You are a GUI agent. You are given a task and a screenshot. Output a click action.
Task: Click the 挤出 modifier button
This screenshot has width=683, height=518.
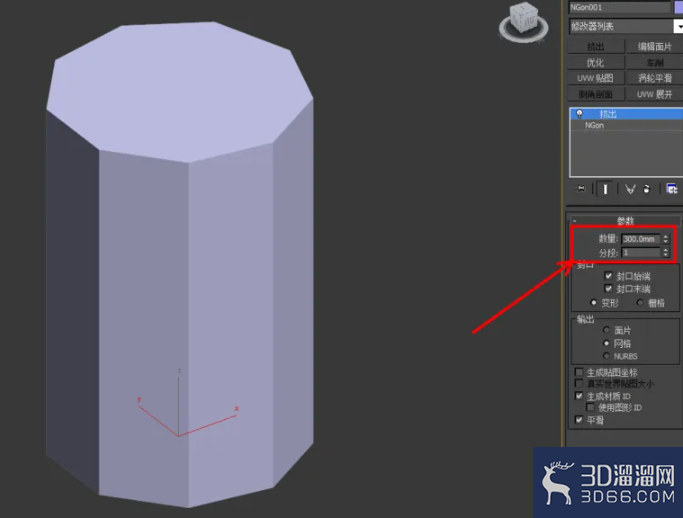pyautogui.click(x=596, y=47)
